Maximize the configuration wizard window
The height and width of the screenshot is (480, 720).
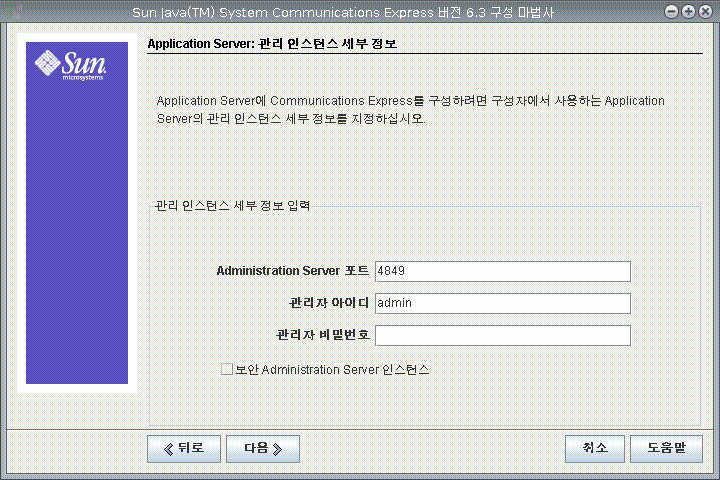click(x=688, y=11)
